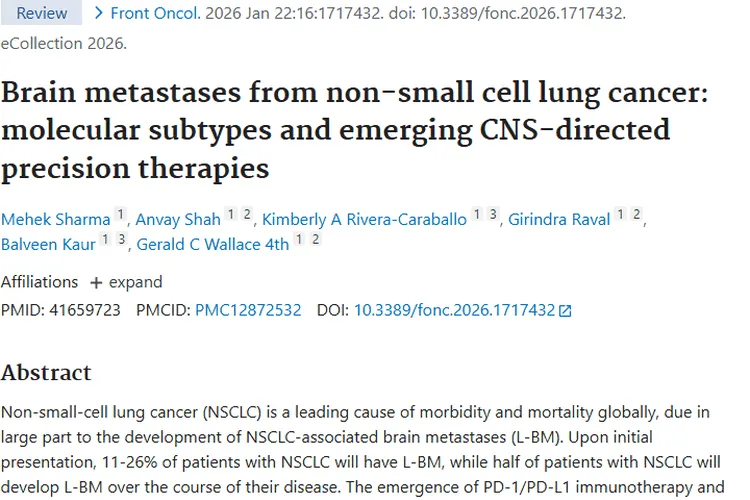This screenshot has height=500, width=750.
Task: Follow the DOI 10.3389/fonc.2026.1717432 link
Action: [x=454, y=310]
